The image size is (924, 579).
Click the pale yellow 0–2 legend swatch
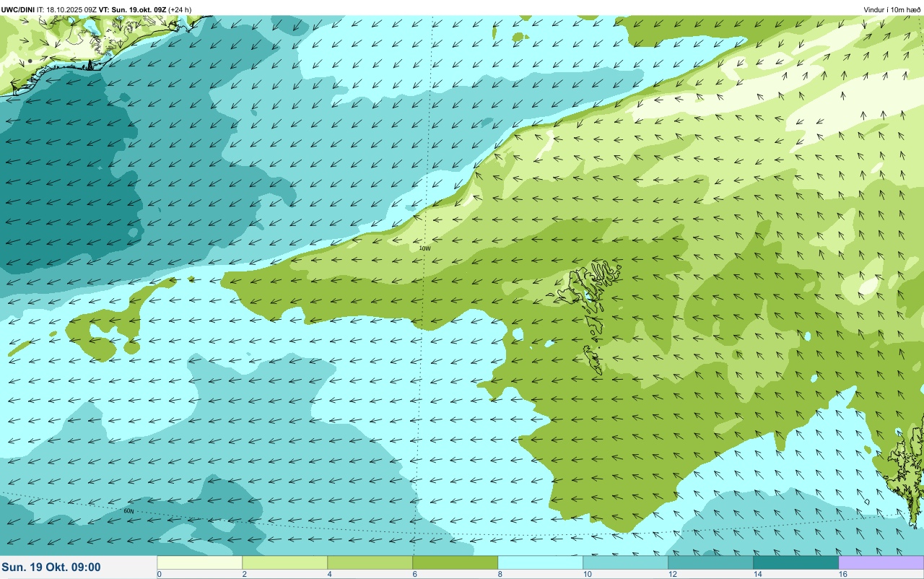200,562
